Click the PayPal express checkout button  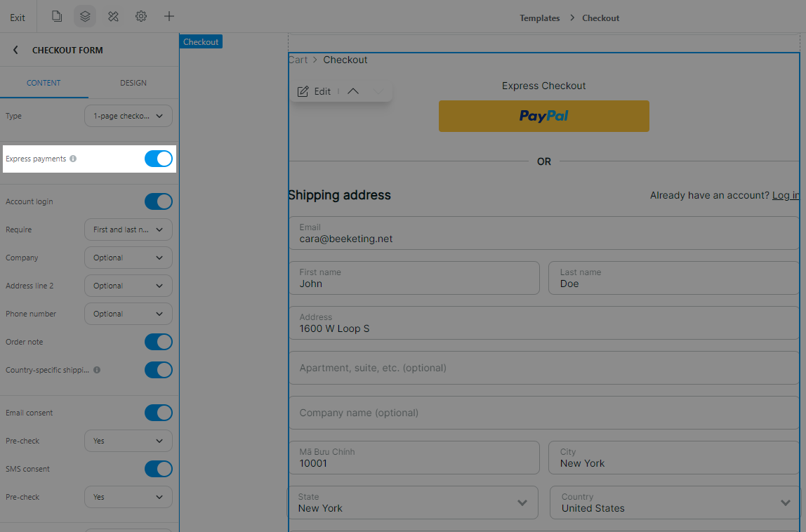(x=544, y=117)
